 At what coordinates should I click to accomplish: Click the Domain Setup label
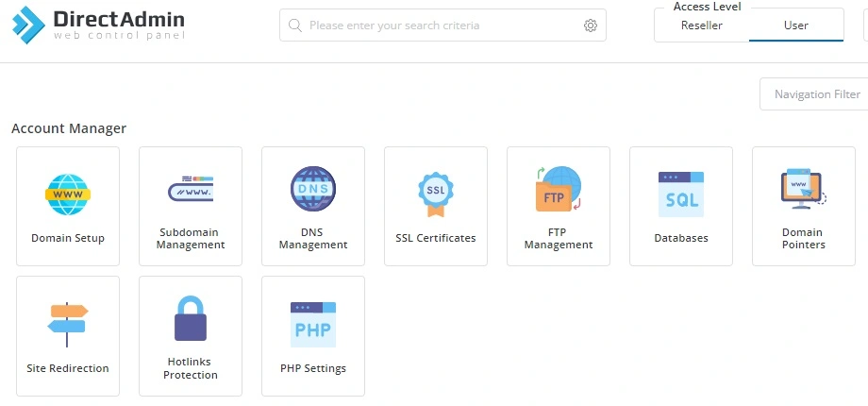tap(68, 238)
